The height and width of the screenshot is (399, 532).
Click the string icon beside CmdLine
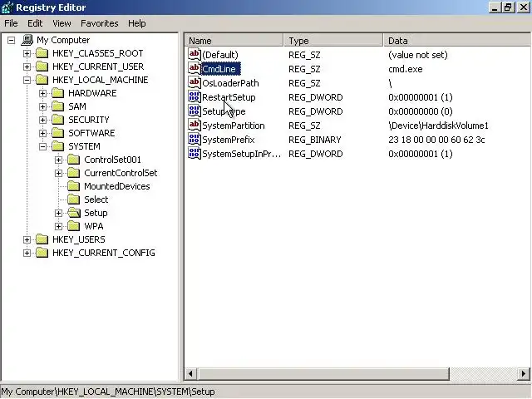(195, 68)
